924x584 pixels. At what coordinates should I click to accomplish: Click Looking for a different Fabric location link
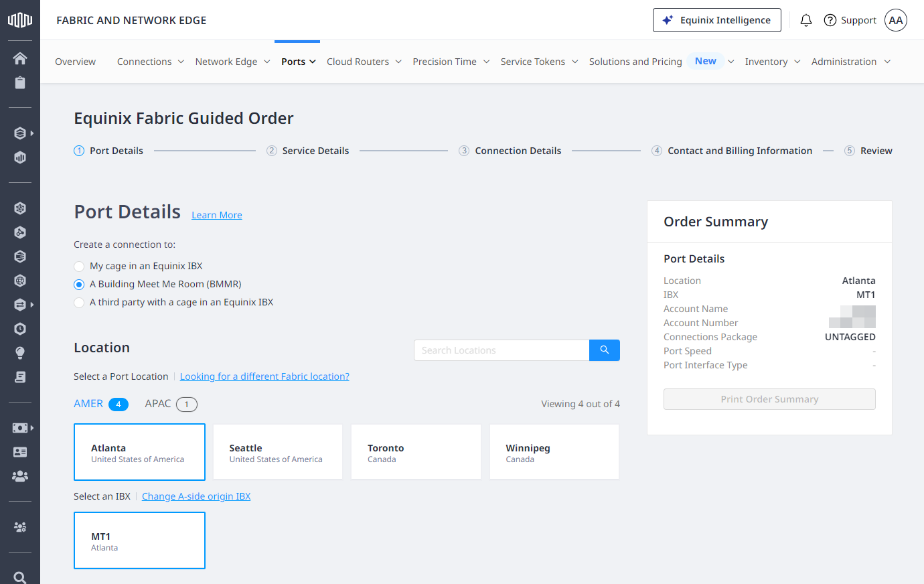[x=264, y=376]
